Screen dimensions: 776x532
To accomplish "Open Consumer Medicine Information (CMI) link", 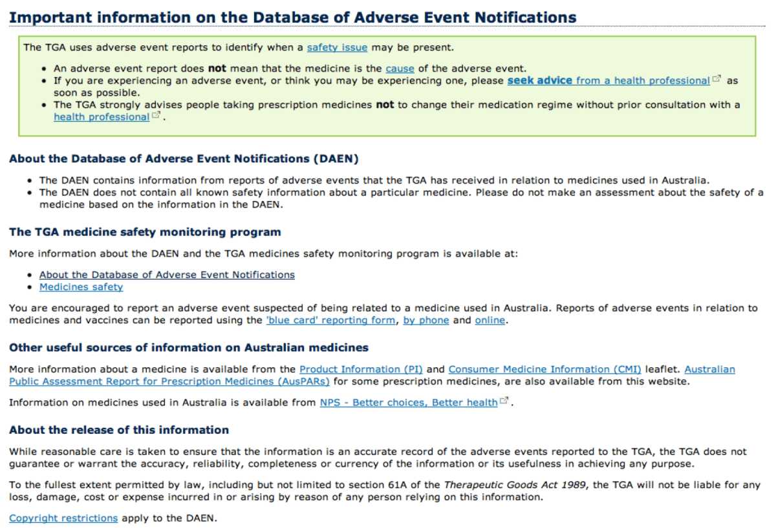I will tap(544, 369).
